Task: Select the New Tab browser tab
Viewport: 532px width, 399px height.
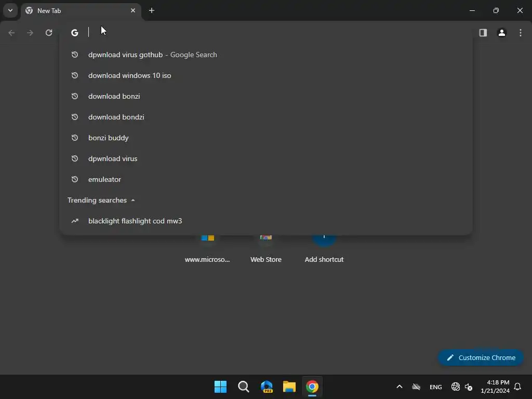Action: 81,10
